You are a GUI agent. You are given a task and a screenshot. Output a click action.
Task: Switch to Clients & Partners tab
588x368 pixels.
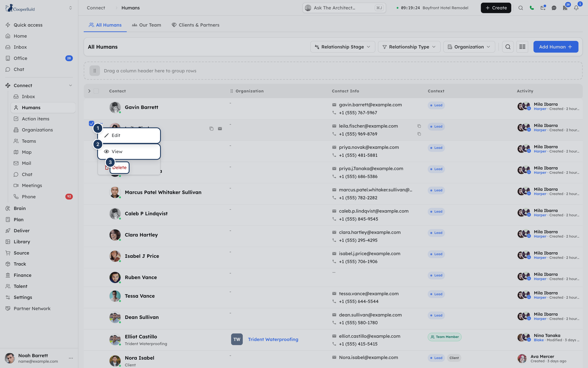click(196, 25)
